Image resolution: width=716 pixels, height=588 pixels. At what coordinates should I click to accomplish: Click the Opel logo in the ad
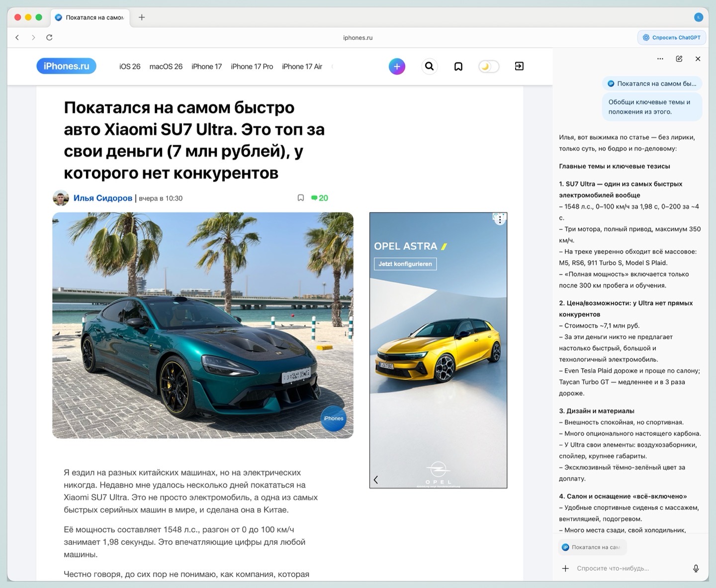(x=438, y=473)
